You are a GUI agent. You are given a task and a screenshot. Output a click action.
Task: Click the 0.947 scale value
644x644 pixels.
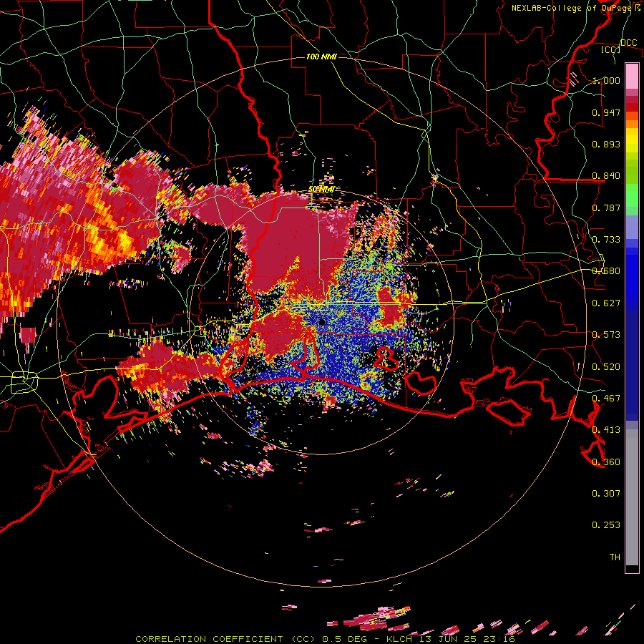point(606,112)
